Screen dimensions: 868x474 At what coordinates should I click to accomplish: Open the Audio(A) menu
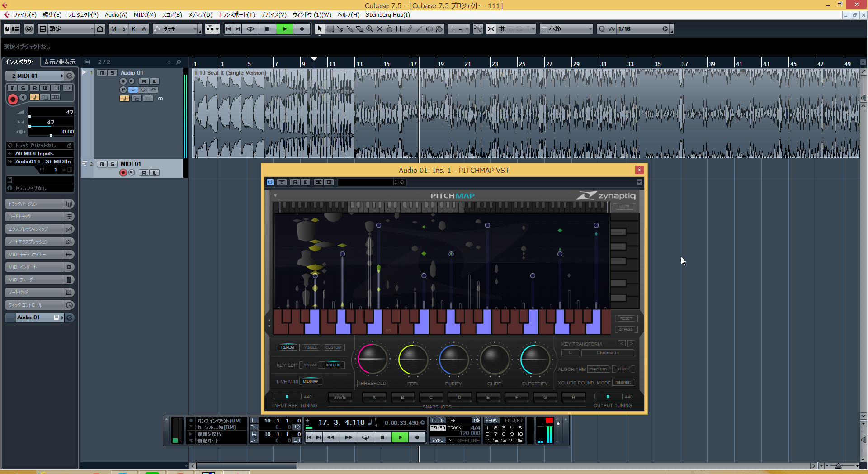click(116, 15)
